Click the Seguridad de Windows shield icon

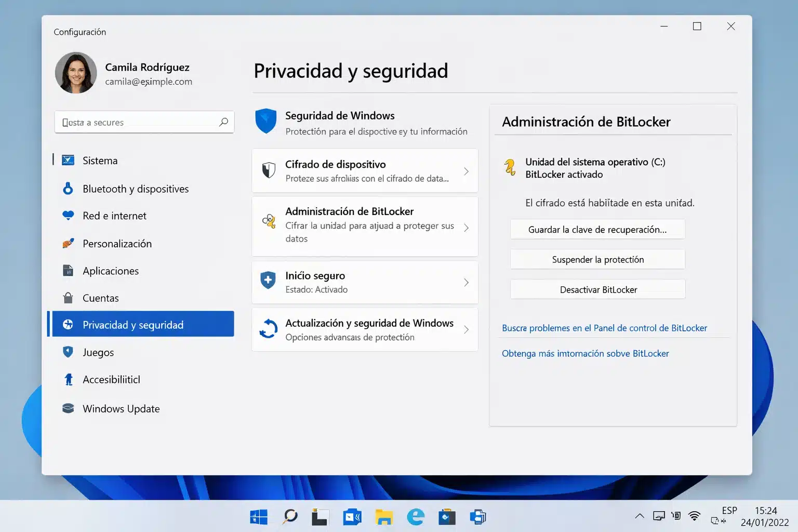[265, 122]
